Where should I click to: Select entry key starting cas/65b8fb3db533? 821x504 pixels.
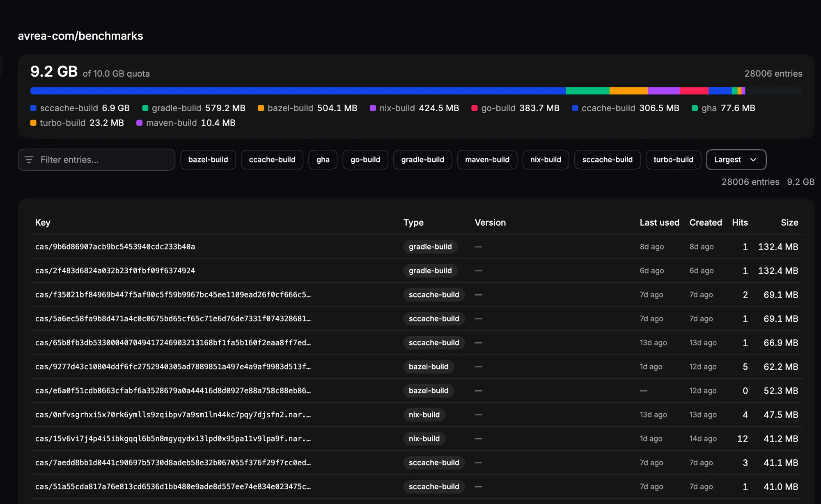tap(173, 343)
